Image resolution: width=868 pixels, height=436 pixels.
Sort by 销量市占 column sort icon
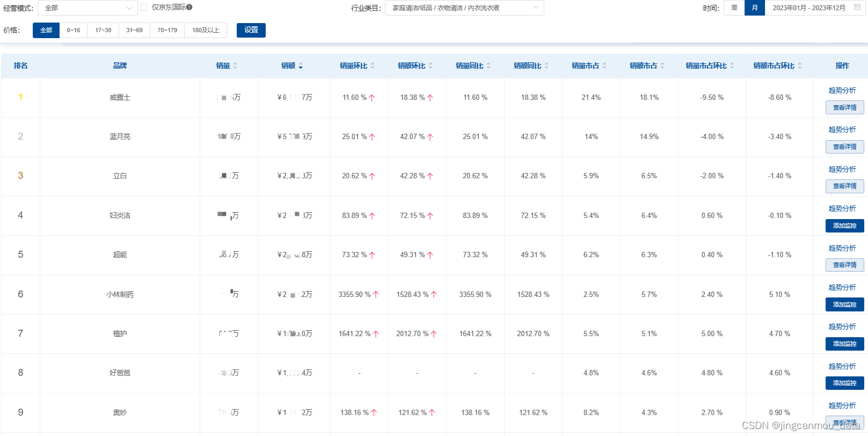tap(604, 66)
